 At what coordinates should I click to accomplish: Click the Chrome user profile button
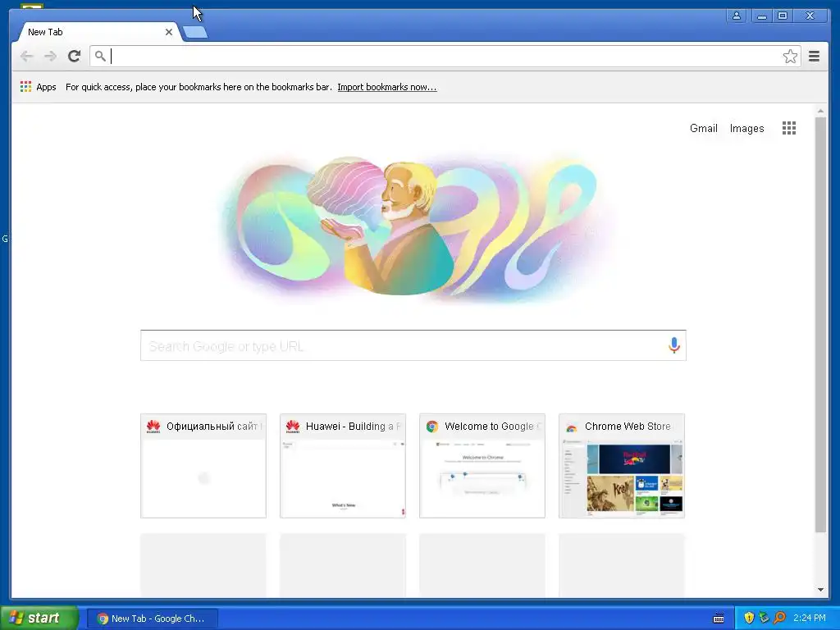click(737, 16)
